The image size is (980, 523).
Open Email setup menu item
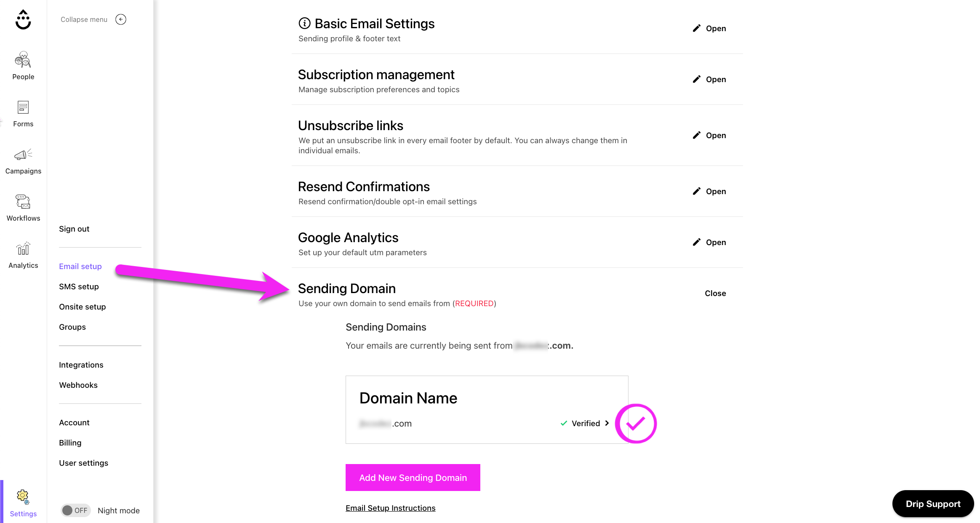(x=80, y=266)
